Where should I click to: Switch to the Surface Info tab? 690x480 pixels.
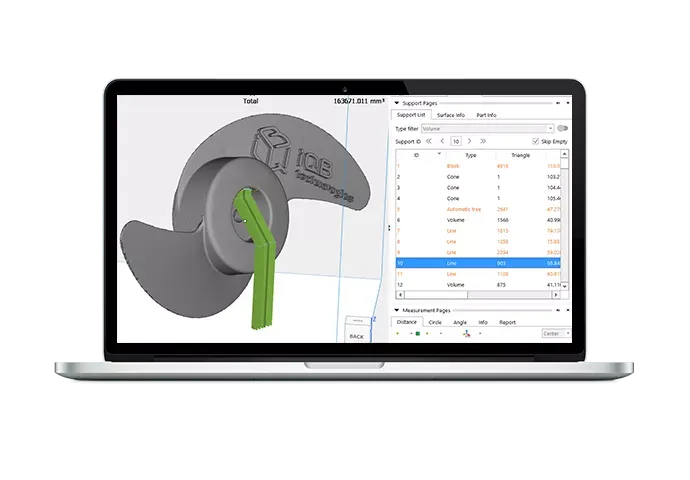tap(451, 115)
